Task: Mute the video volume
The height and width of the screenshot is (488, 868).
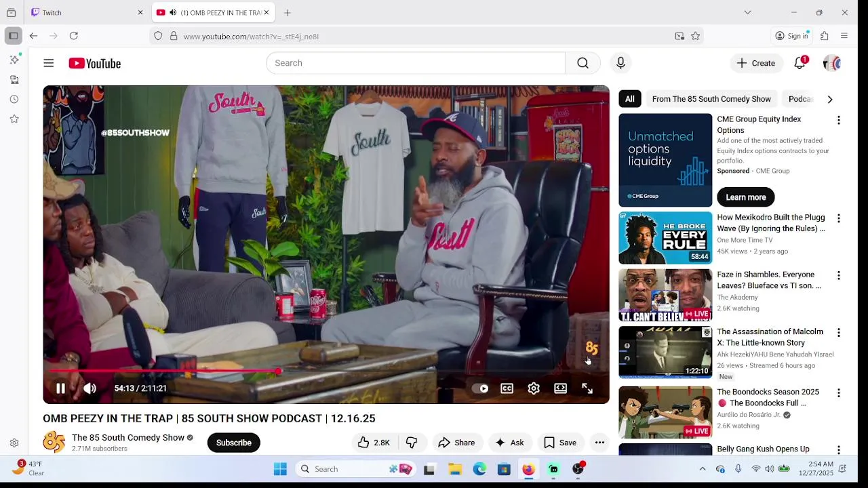Action: click(90, 388)
